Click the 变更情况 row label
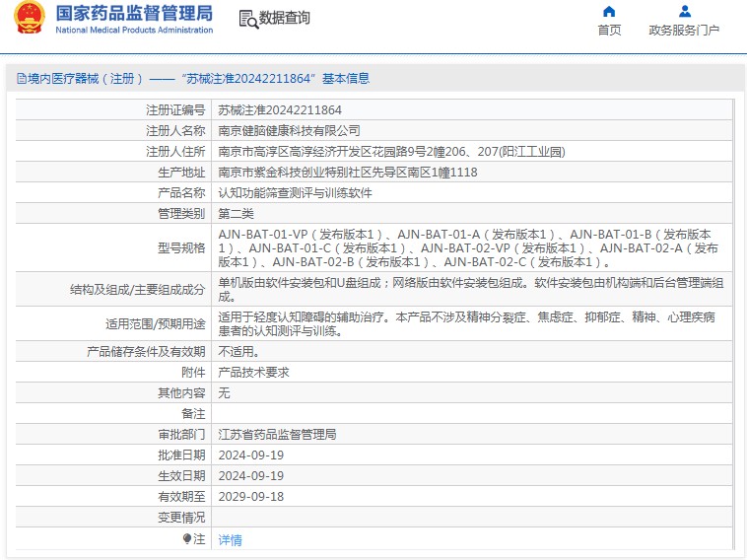747x560 pixels. click(x=181, y=518)
